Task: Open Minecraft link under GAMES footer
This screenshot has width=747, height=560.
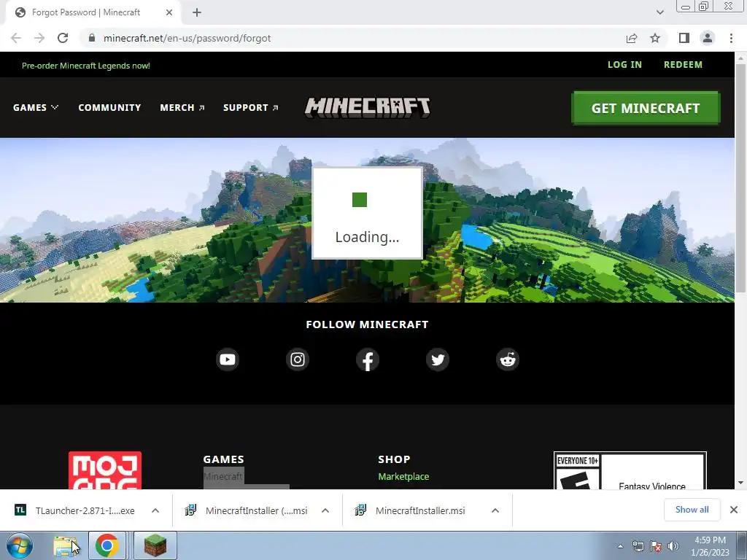Action: pos(223,477)
